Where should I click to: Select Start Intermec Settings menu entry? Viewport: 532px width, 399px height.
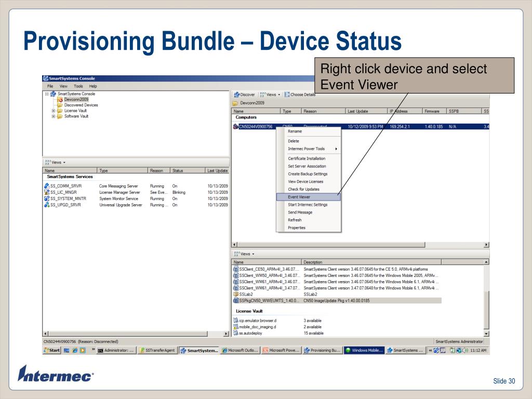tap(308, 205)
